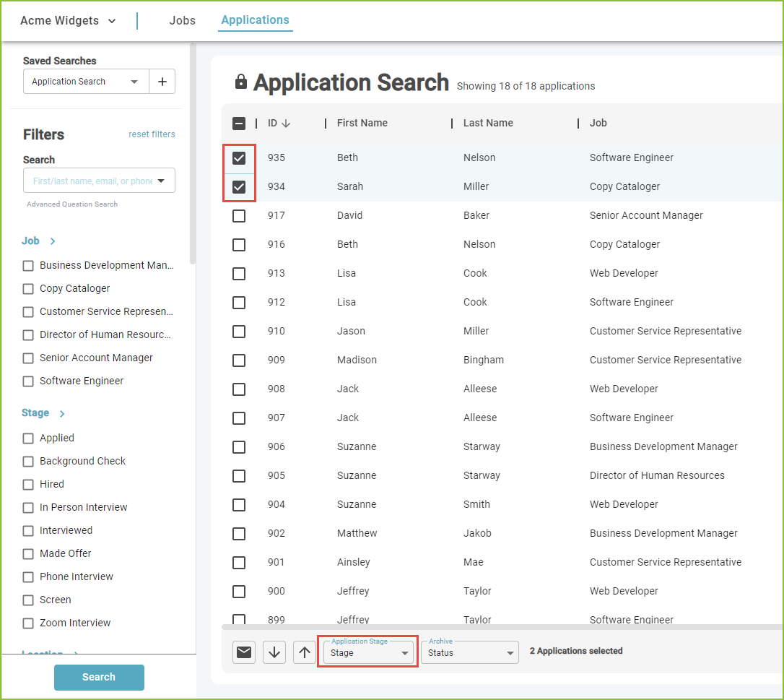Click the lock icon beside Application Search title
784x700 pixels.
pyautogui.click(x=241, y=82)
